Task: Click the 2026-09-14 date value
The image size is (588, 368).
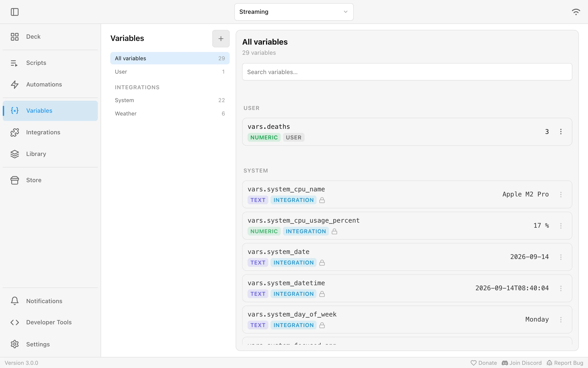Action: click(x=529, y=257)
